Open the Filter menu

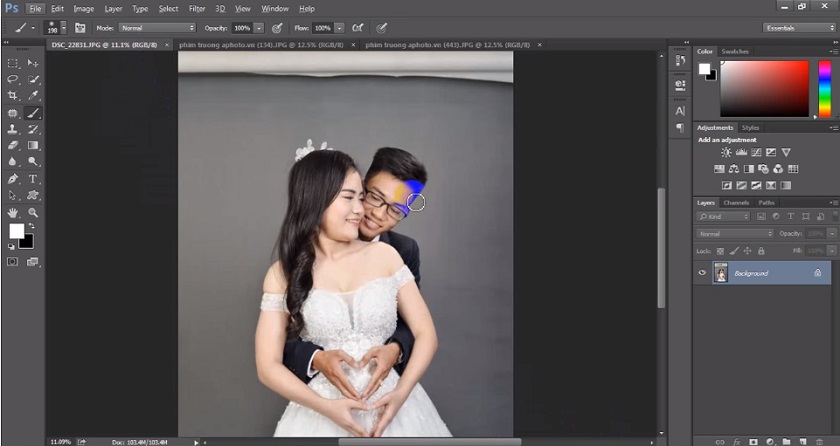tap(197, 9)
